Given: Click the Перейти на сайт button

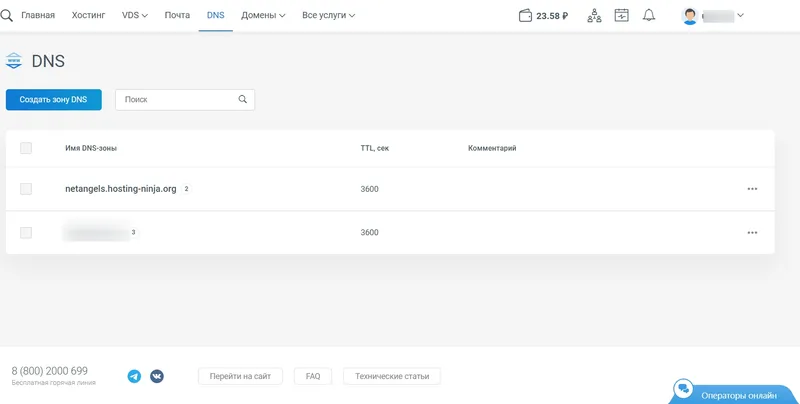Looking at the screenshot, I should tap(240, 376).
